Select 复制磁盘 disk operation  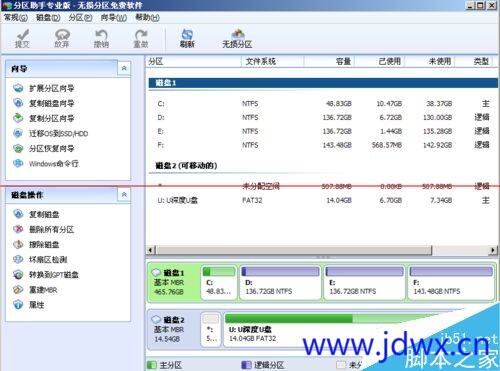click(36, 214)
